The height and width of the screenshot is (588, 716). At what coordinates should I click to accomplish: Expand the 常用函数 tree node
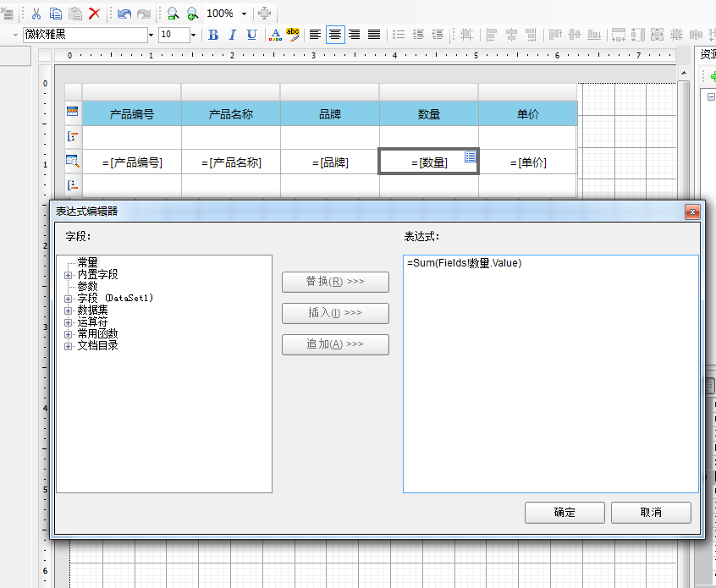point(68,335)
